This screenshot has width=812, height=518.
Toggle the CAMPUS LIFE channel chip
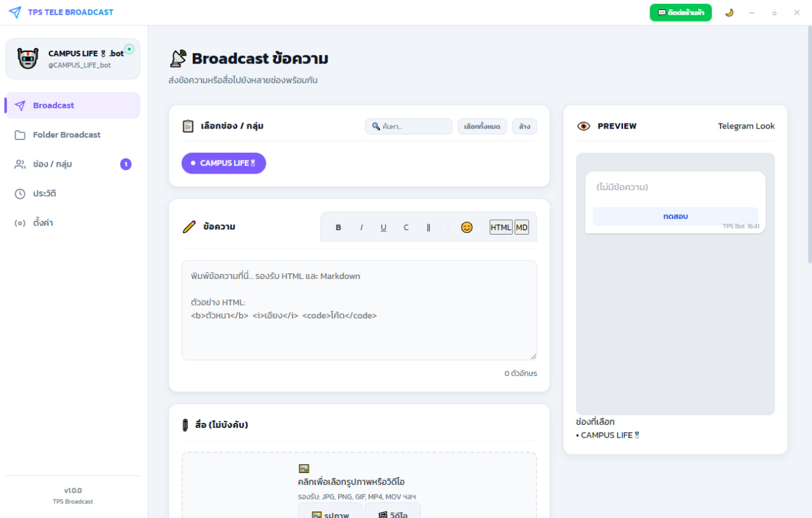pos(223,163)
